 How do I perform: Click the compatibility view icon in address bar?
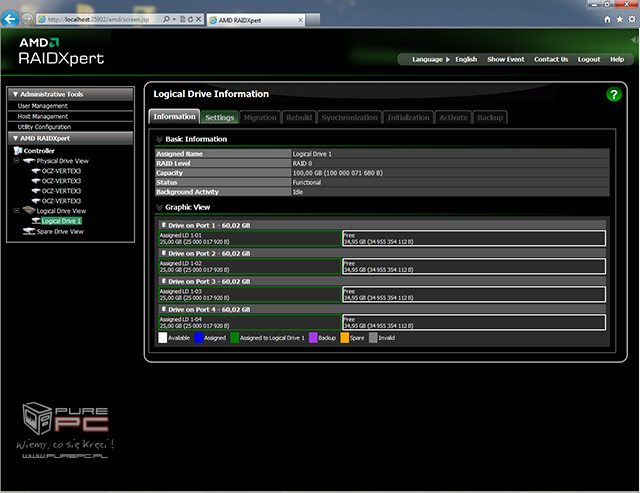(x=182, y=19)
